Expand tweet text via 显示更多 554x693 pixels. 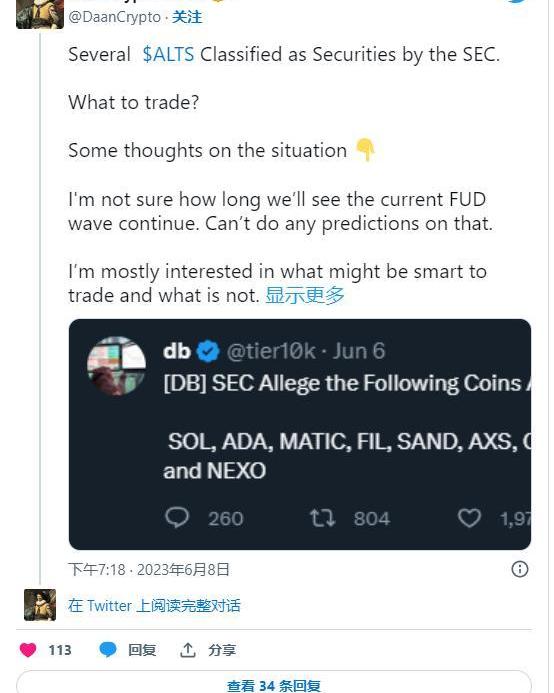pyautogui.click(x=305, y=295)
